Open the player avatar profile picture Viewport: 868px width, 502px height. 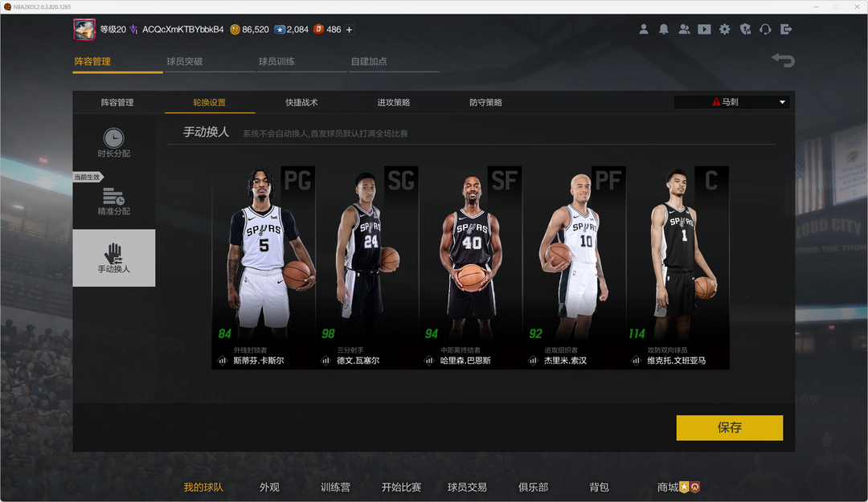point(84,30)
